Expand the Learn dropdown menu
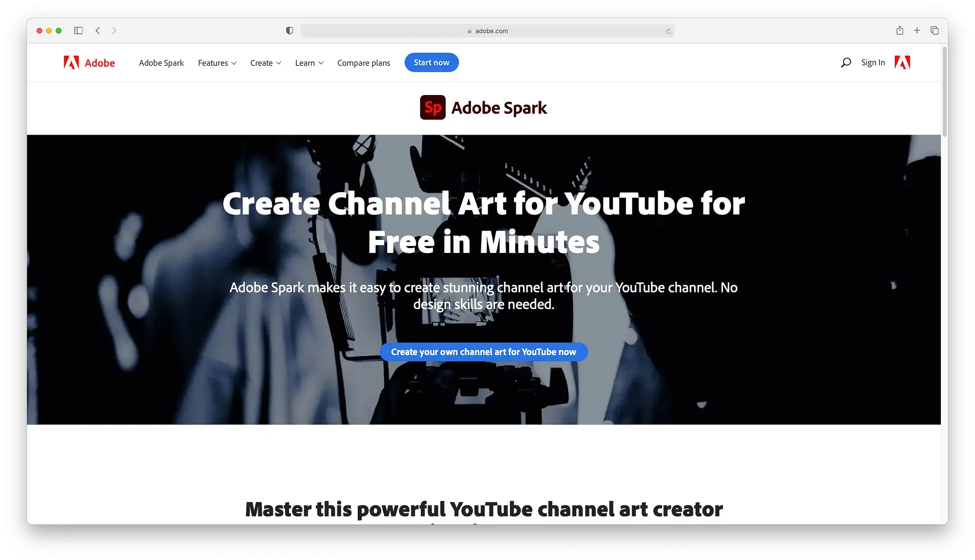The height and width of the screenshot is (560, 975). (x=309, y=61)
